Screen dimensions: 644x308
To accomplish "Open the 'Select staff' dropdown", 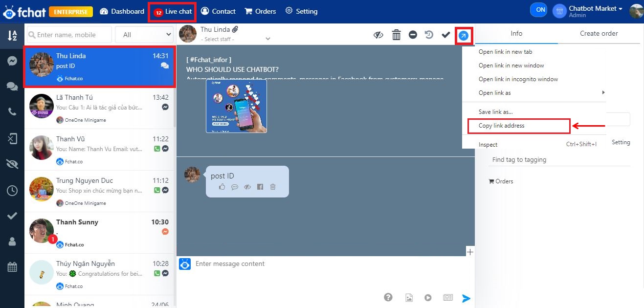I will pyautogui.click(x=236, y=39).
